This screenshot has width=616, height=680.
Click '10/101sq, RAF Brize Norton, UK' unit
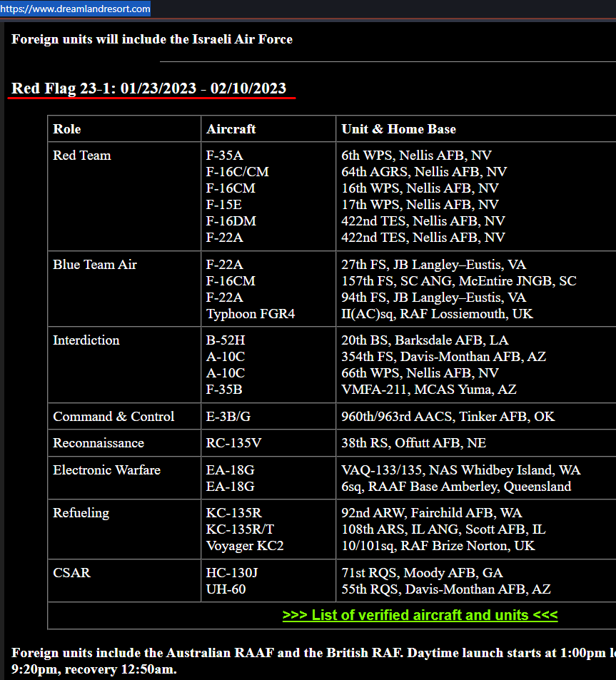[x=438, y=546]
